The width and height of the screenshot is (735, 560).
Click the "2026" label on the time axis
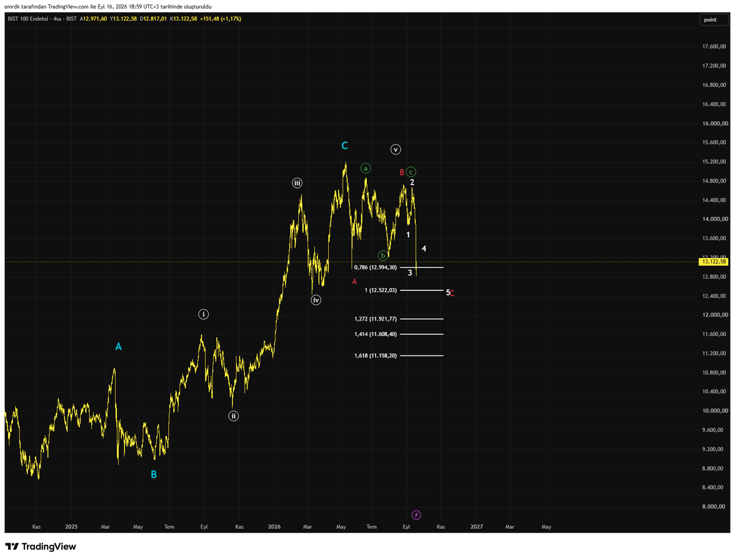274,526
